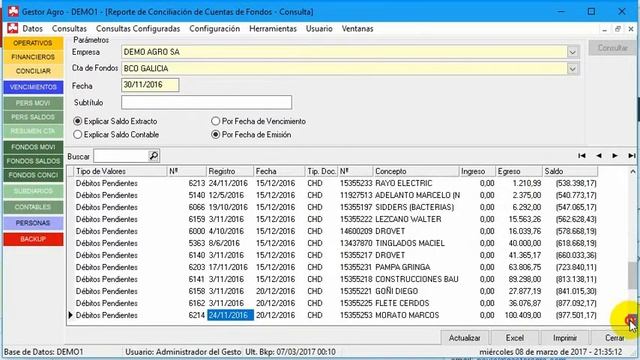This screenshot has width=640, height=360.
Task: Open the Usuario menu
Action: (x=319, y=29)
